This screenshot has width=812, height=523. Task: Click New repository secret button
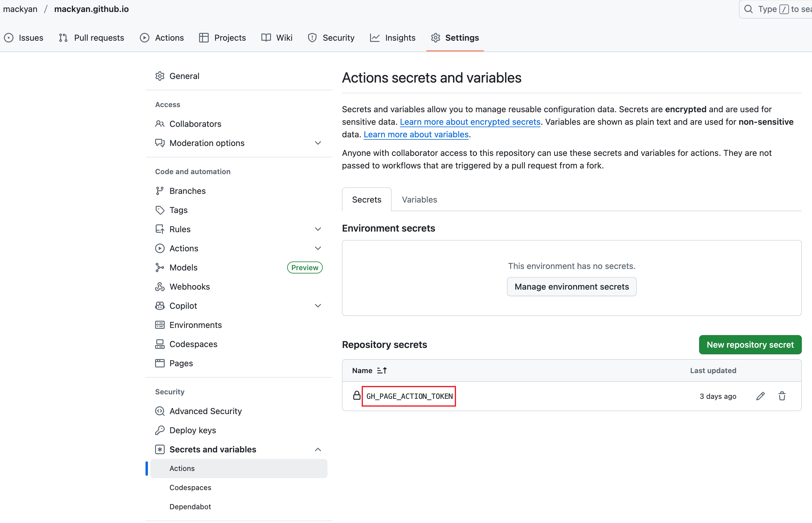pyautogui.click(x=750, y=345)
